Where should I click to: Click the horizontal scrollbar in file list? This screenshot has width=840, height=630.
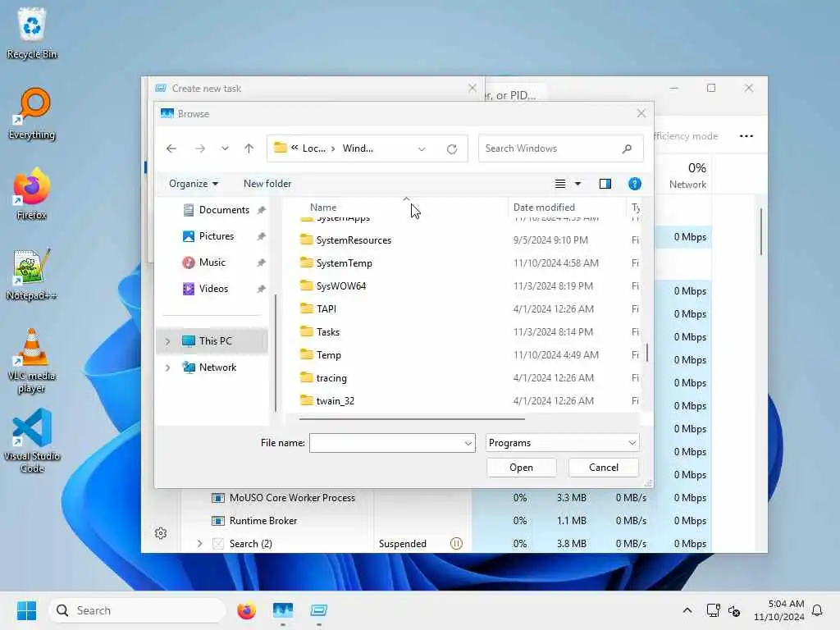click(412, 419)
